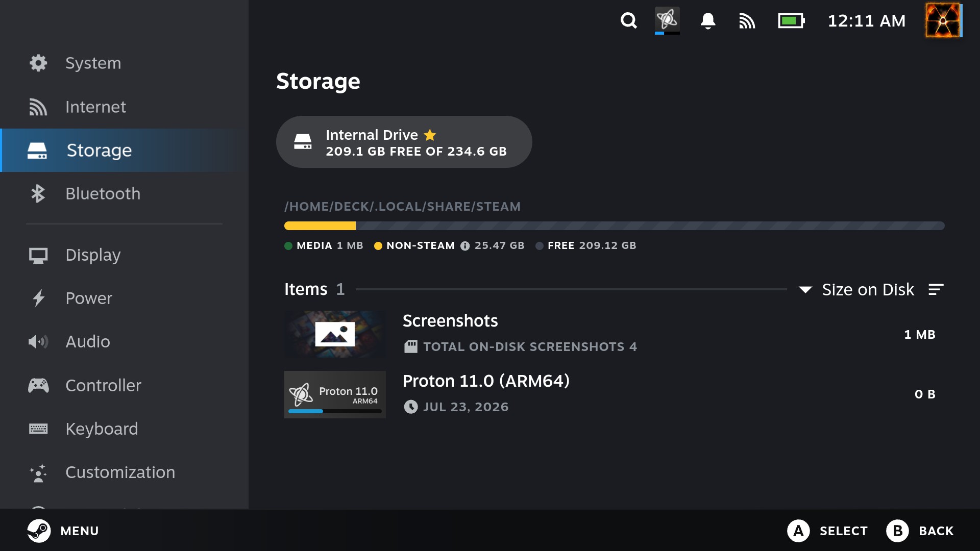
Task: Open Power settings
Action: (x=124, y=298)
